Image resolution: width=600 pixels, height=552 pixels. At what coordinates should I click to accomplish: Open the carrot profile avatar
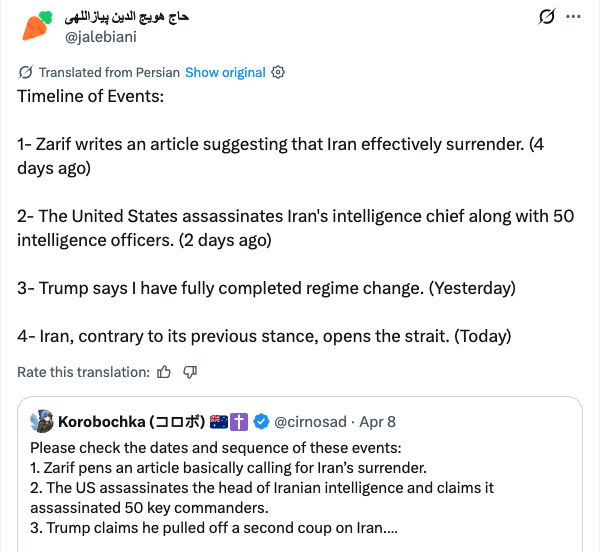coord(34,26)
